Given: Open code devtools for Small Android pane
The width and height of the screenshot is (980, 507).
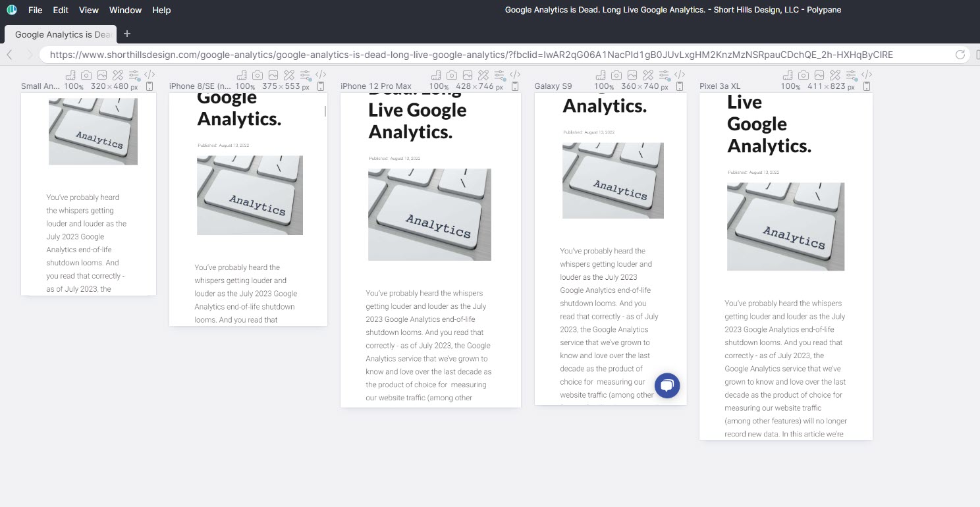Looking at the screenshot, I should pos(150,75).
